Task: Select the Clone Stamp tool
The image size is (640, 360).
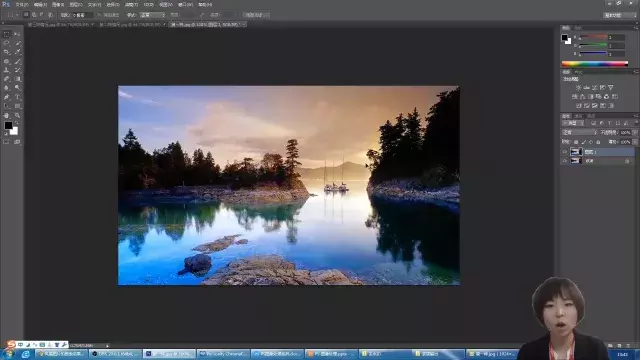Action: [x=7, y=70]
